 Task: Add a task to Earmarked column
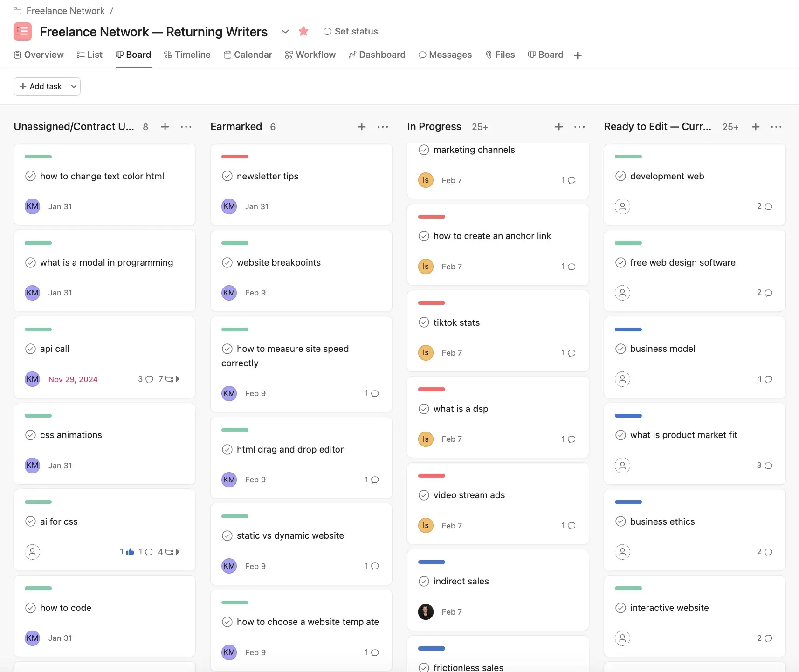click(361, 127)
